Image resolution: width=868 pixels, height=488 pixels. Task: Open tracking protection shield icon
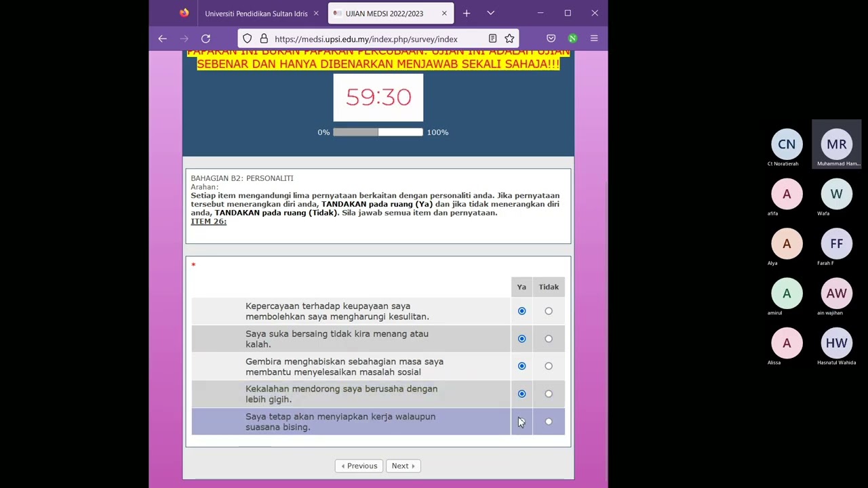[x=248, y=39]
